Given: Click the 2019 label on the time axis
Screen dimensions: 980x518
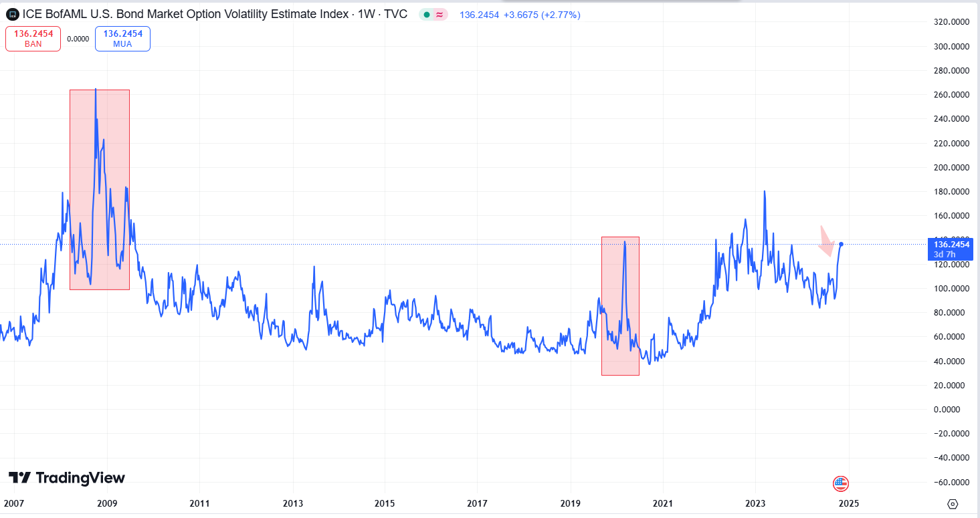Looking at the screenshot, I should [x=570, y=503].
